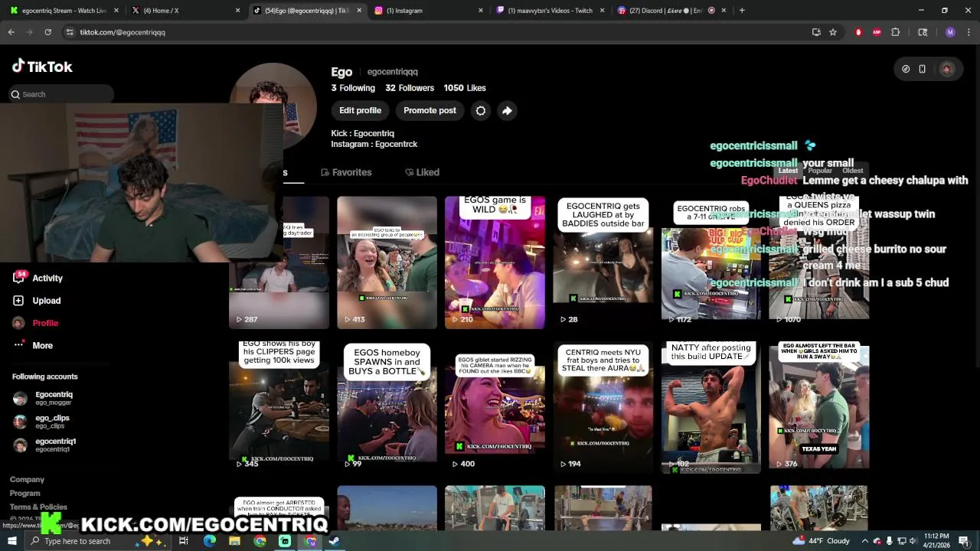Viewport: 980px width, 551px height.
Task: Show hidden system tray icons
Action: coord(865,541)
